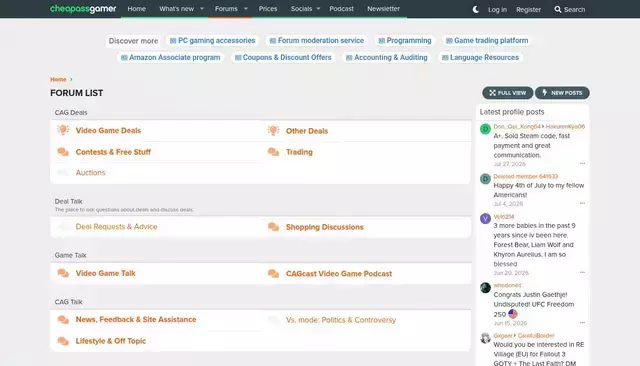Open the Other Deals forum
Viewport: 640px width, 366px height.
click(307, 131)
